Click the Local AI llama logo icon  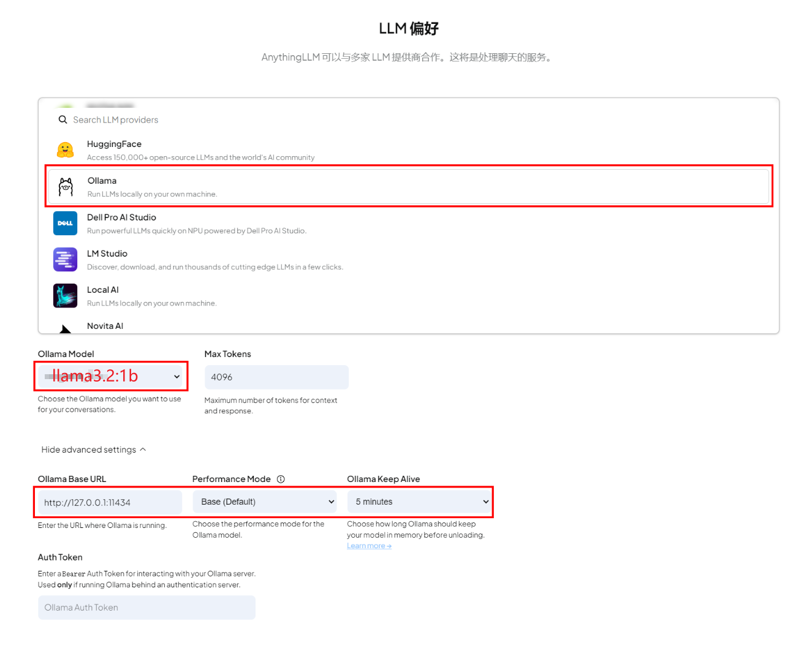65,296
